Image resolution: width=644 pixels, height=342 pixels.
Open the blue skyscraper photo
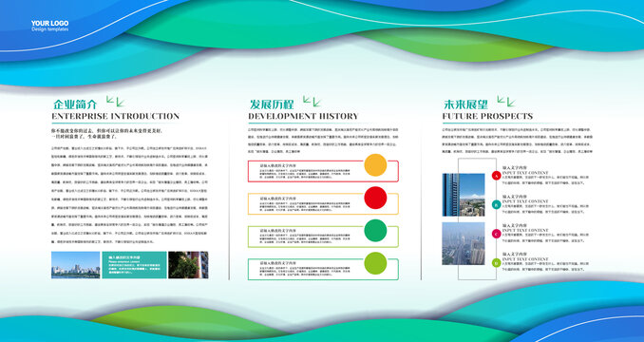pos(464,195)
